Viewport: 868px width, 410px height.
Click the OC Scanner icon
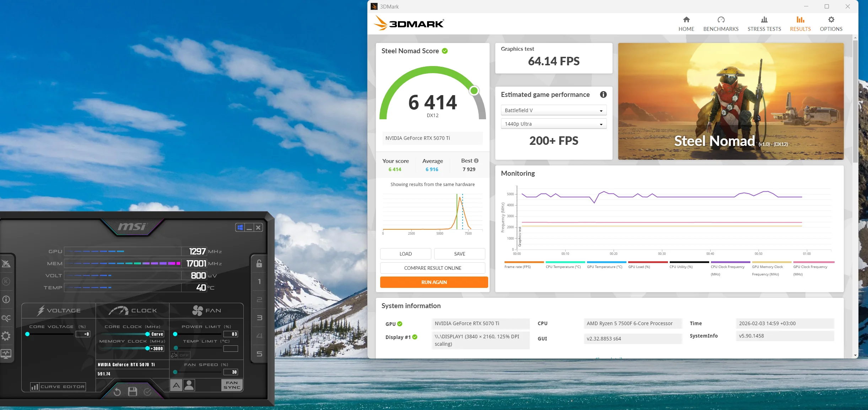(x=6, y=318)
